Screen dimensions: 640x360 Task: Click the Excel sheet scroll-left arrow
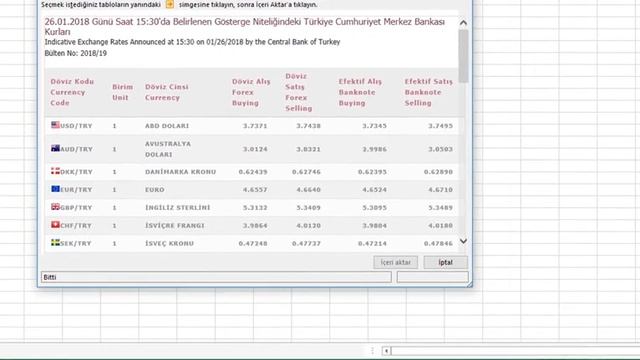coord(386,351)
